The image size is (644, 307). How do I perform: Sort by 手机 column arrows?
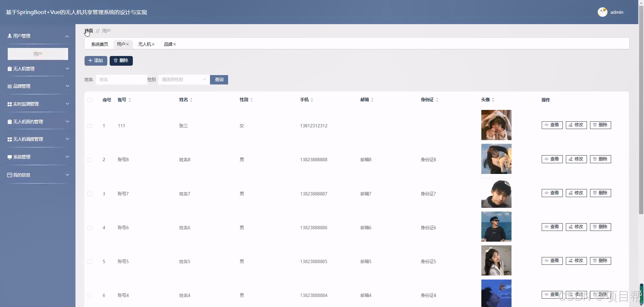312,100
